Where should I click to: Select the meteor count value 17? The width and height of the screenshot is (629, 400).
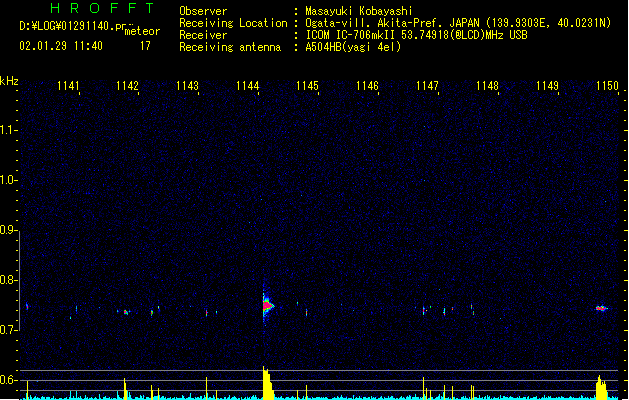pos(145,46)
